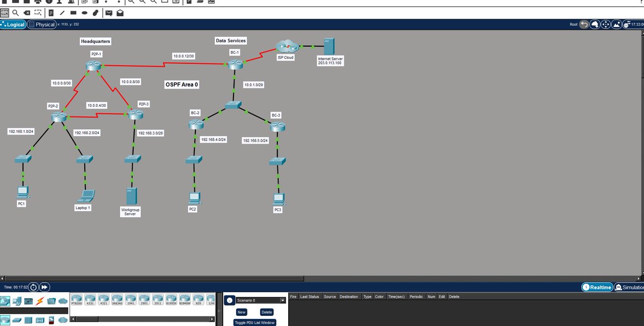Select the Draw Ellipse tool

pyautogui.click(x=85, y=12)
